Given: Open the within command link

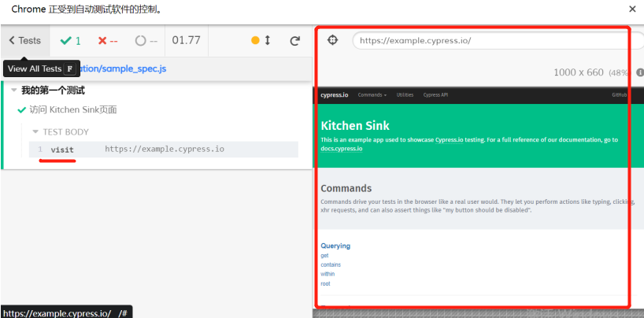Looking at the screenshot, I should click(x=328, y=274).
